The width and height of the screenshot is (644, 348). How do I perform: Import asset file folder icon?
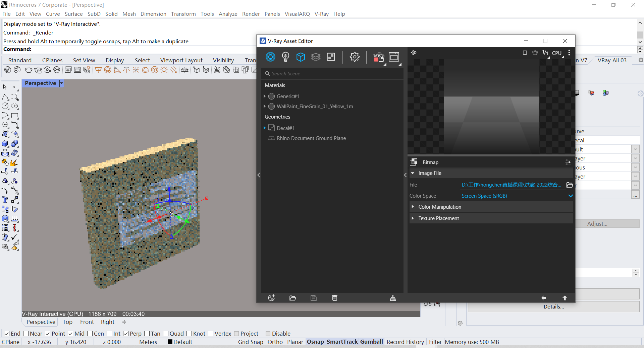pyautogui.click(x=292, y=298)
